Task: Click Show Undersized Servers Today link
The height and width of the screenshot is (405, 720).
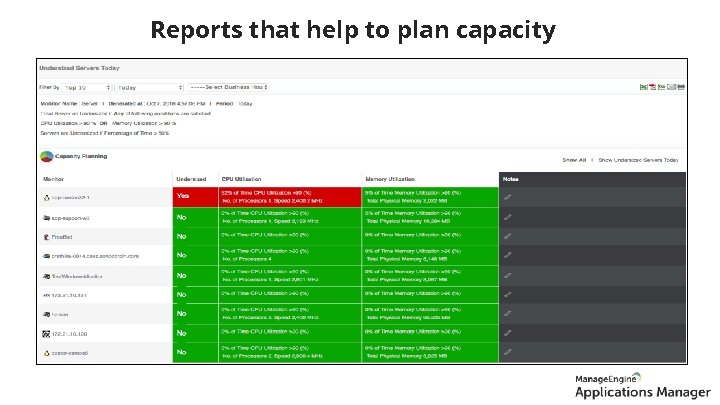Action: pyautogui.click(x=638, y=160)
